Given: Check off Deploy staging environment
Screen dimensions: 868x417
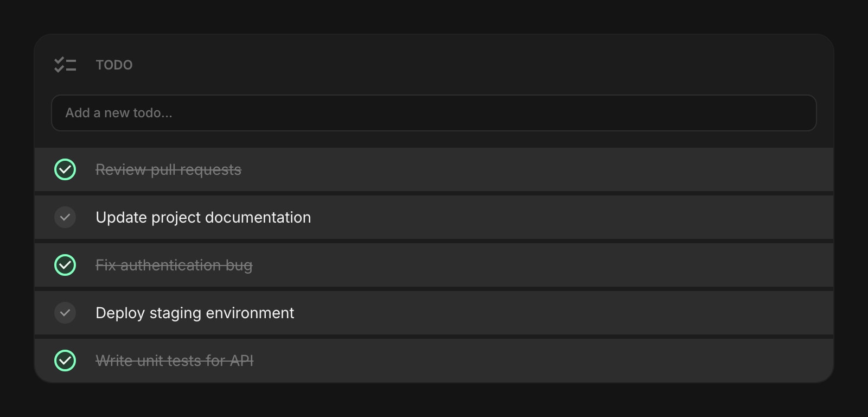Looking at the screenshot, I should (65, 313).
